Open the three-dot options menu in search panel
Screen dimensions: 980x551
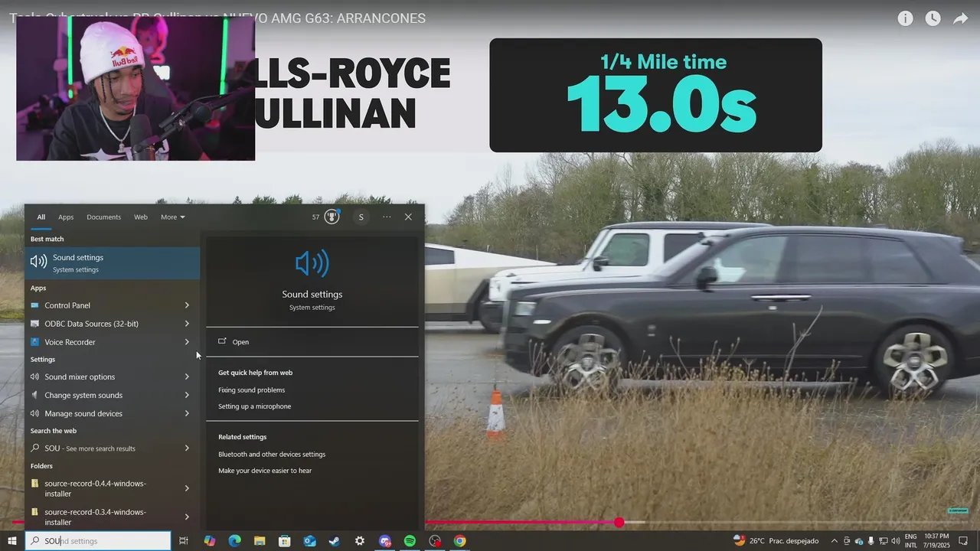387,217
